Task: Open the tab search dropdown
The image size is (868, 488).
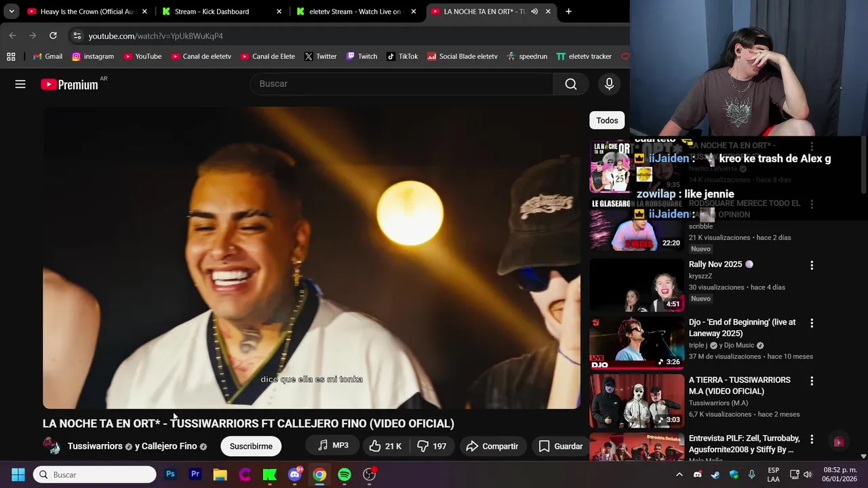Action: point(12,12)
